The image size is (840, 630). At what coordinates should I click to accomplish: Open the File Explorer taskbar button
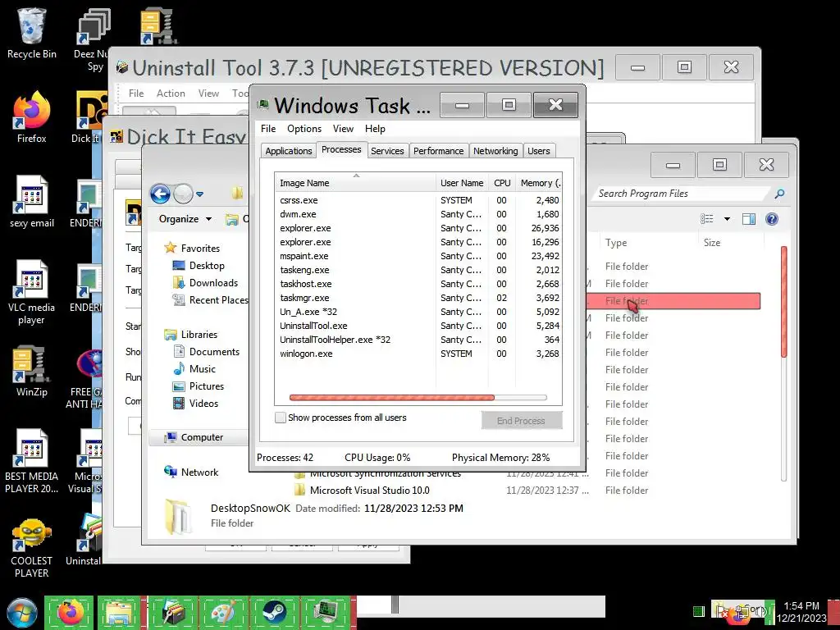120,613
